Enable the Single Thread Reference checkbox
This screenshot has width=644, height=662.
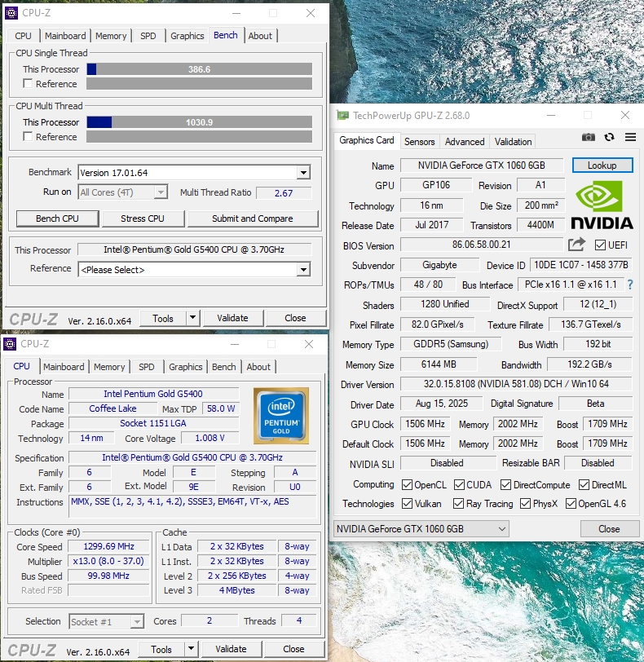pos(28,84)
